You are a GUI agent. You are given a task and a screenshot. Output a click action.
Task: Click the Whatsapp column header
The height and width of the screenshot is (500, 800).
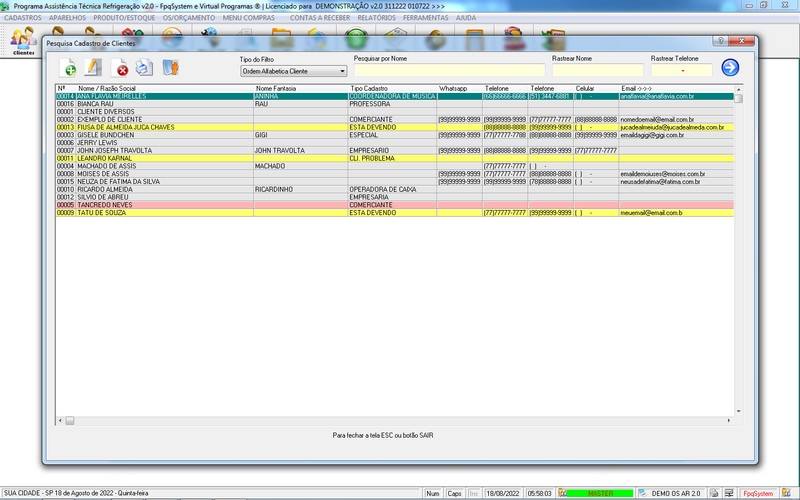click(x=453, y=88)
